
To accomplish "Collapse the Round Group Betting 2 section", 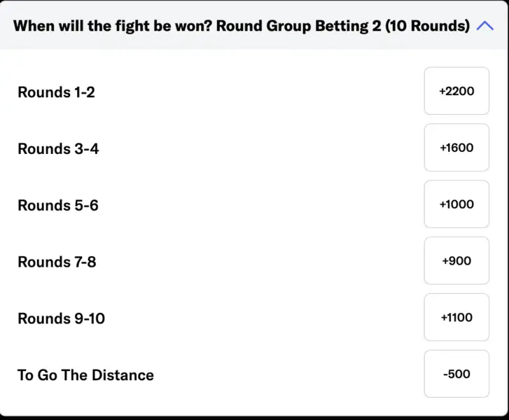I will (484, 26).
